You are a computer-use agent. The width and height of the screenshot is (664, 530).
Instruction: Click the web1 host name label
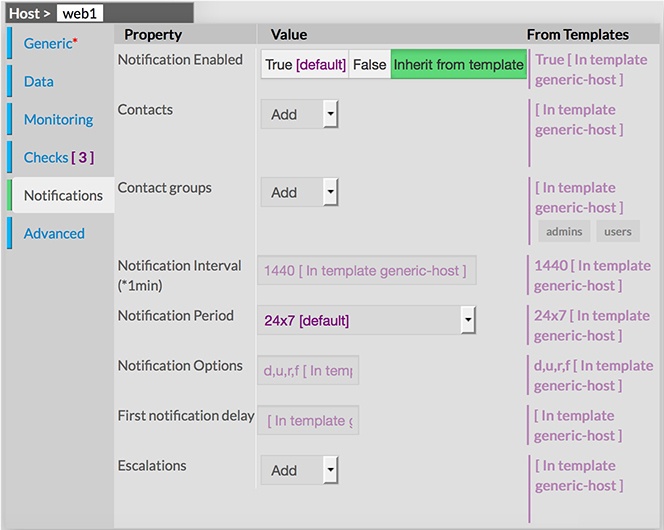(79, 14)
